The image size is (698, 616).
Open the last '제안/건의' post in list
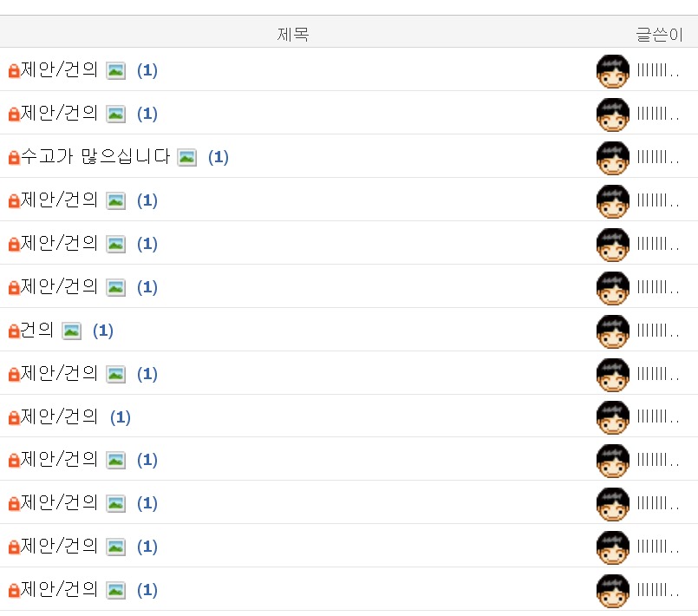(x=59, y=589)
